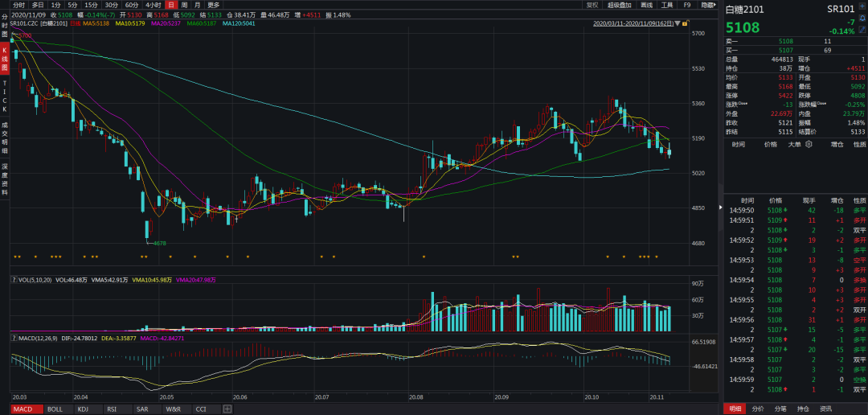Viewport: 868px width, 415px height.
Task: Open 超级叠加 overlay option
Action: (619, 5)
